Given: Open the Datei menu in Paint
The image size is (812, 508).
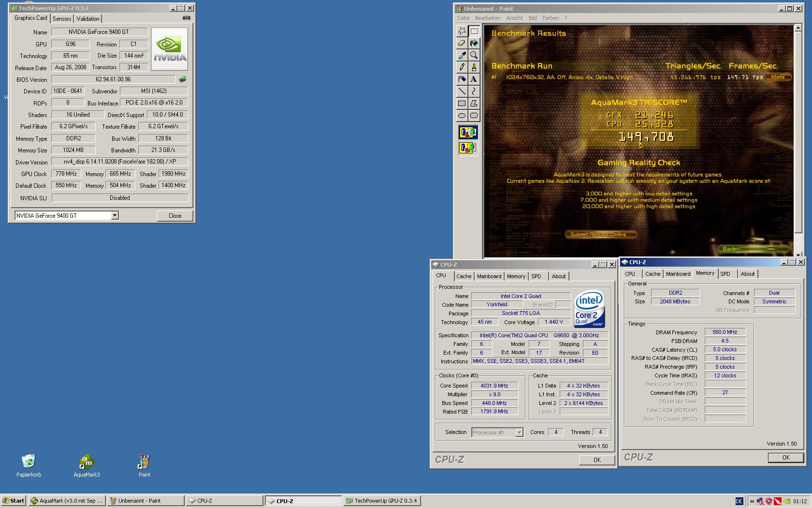Looking at the screenshot, I should (x=463, y=18).
